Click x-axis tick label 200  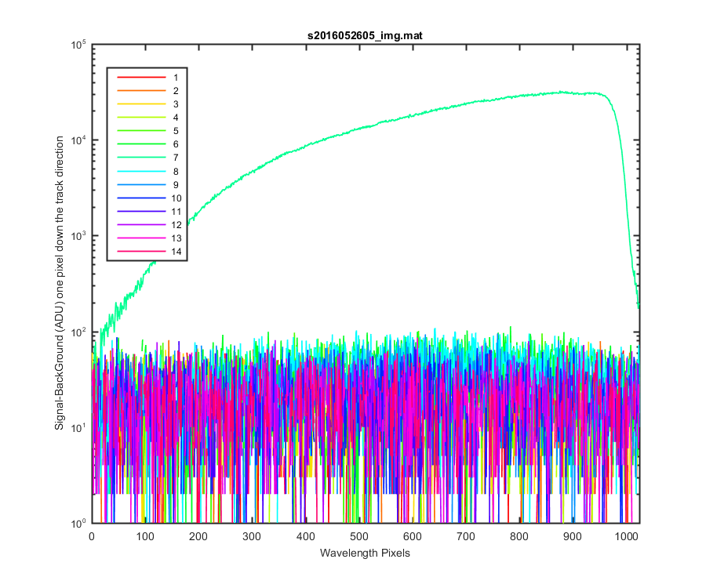tap(198, 536)
